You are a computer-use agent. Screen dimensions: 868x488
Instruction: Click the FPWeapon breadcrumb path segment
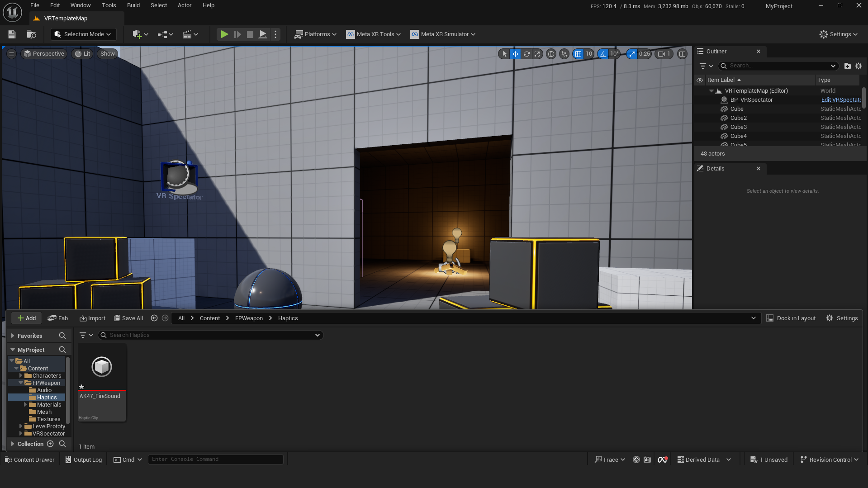click(249, 318)
